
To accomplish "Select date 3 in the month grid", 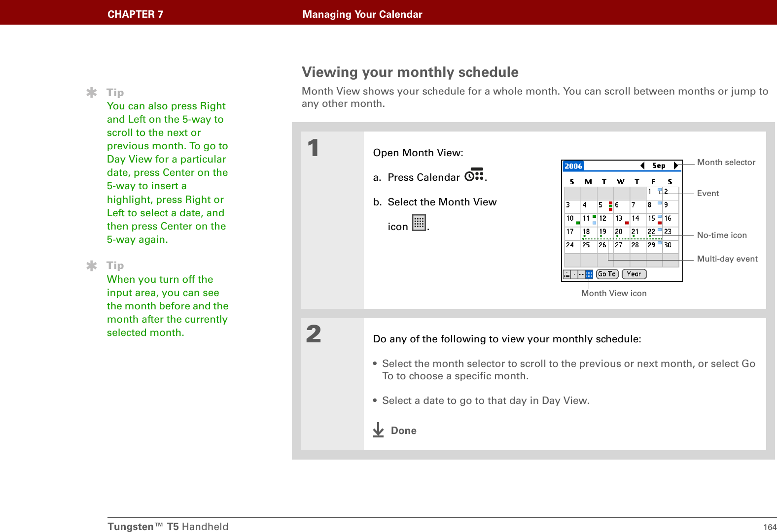I will (573, 207).
